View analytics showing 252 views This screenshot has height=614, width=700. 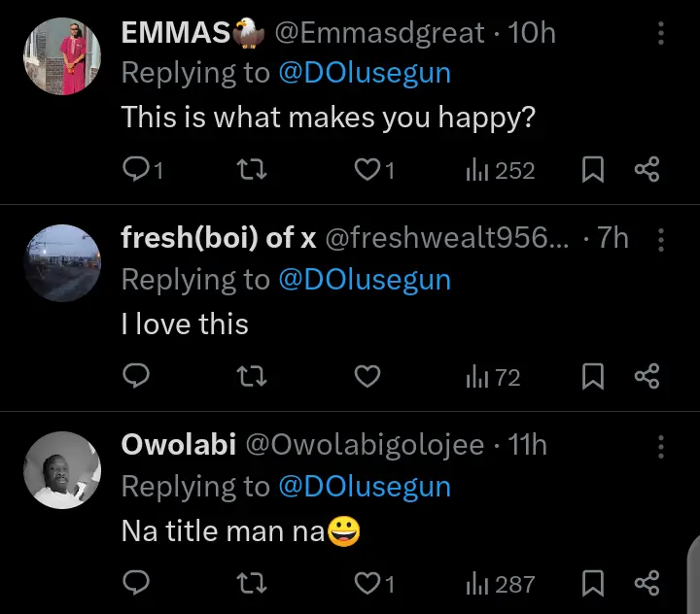point(501,170)
